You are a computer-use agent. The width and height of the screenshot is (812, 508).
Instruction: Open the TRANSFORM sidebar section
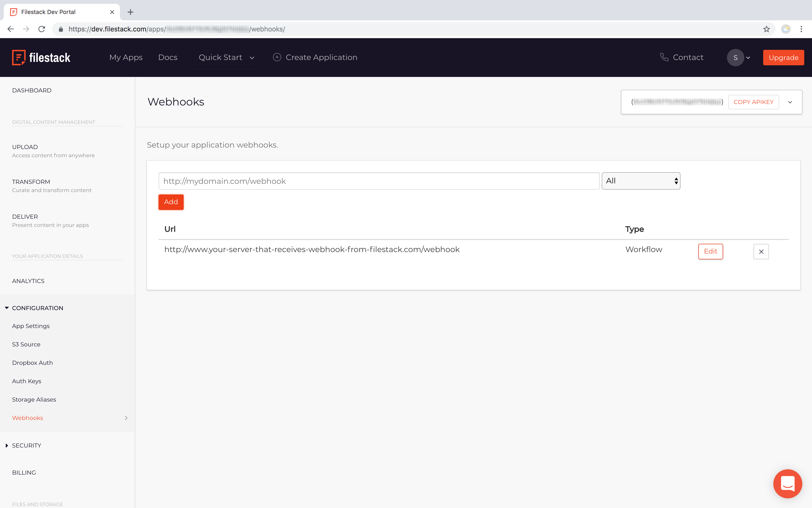click(x=52, y=186)
